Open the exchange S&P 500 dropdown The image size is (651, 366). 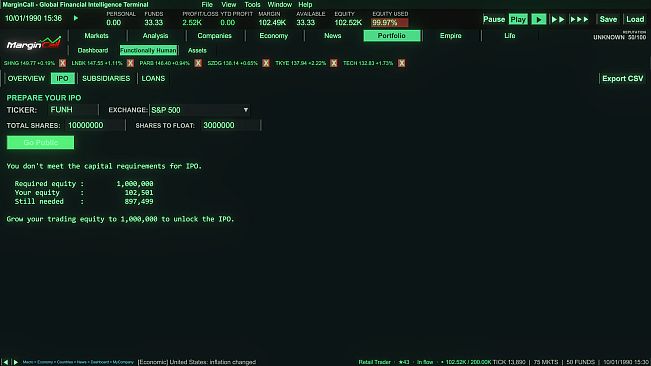[200, 110]
